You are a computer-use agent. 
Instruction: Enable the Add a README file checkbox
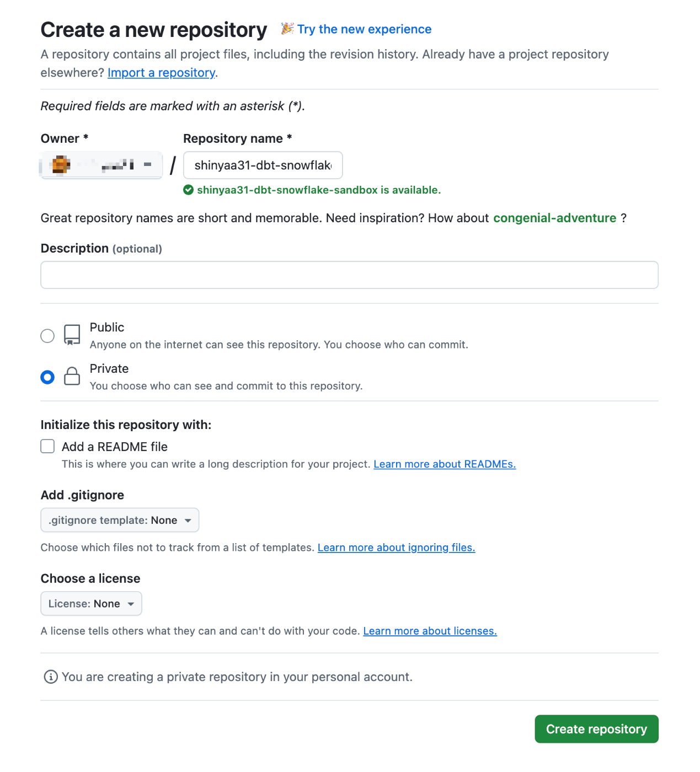pos(47,446)
